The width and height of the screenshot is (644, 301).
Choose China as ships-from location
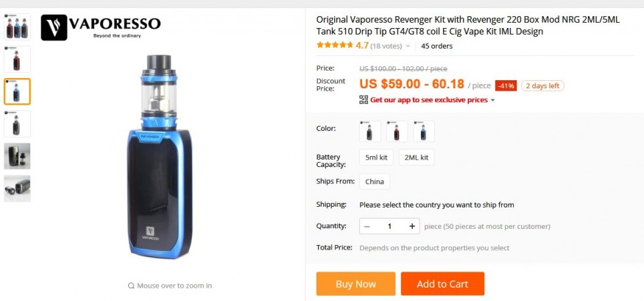click(375, 181)
